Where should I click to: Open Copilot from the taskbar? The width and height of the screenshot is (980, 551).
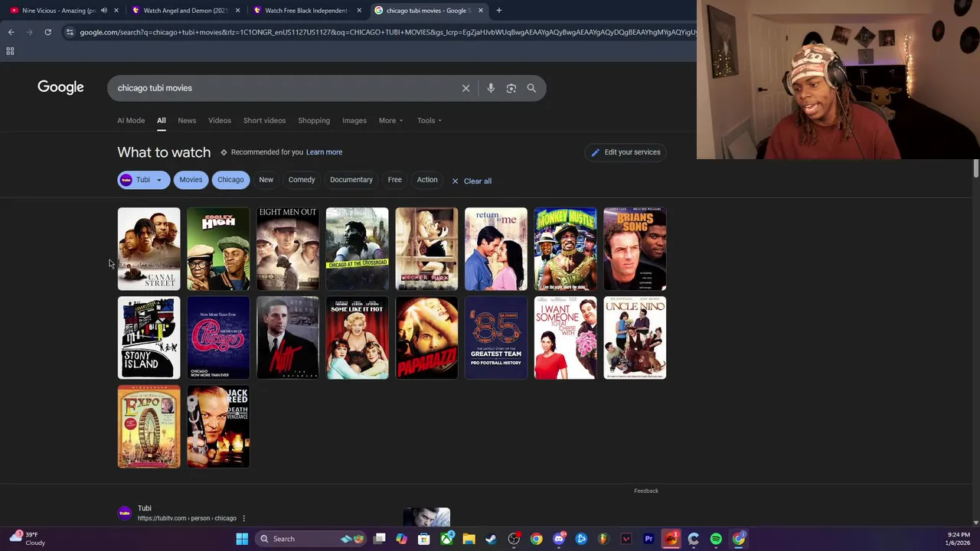pyautogui.click(x=401, y=539)
